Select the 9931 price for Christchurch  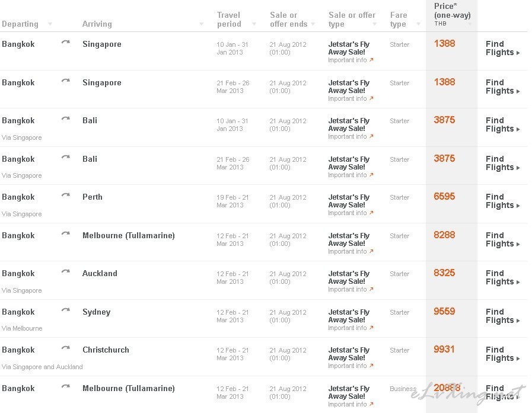(x=444, y=349)
